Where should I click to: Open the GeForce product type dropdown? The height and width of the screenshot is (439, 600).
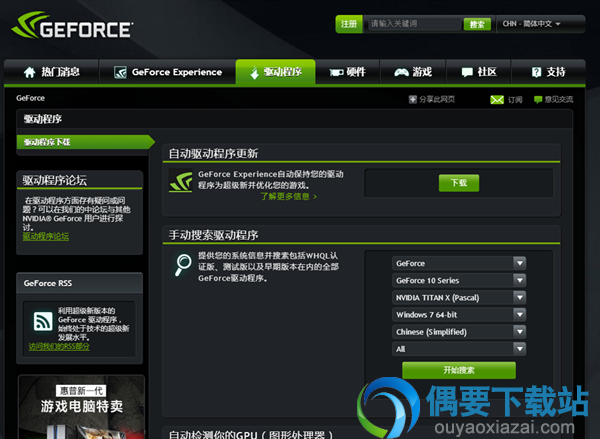pos(459,263)
